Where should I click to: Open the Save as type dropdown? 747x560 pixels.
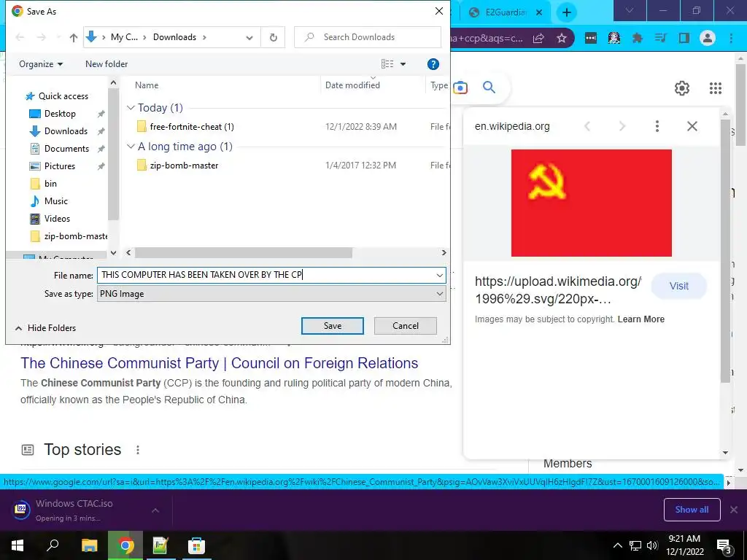tap(271, 294)
